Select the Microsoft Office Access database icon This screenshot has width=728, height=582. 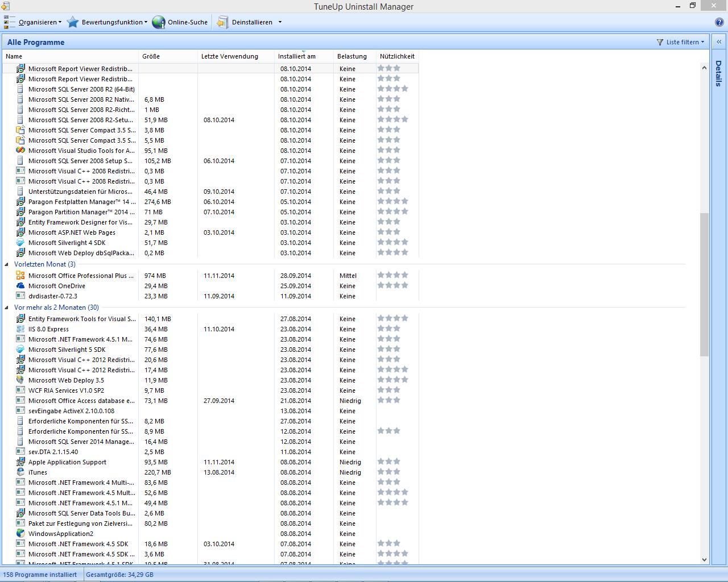[20, 401]
